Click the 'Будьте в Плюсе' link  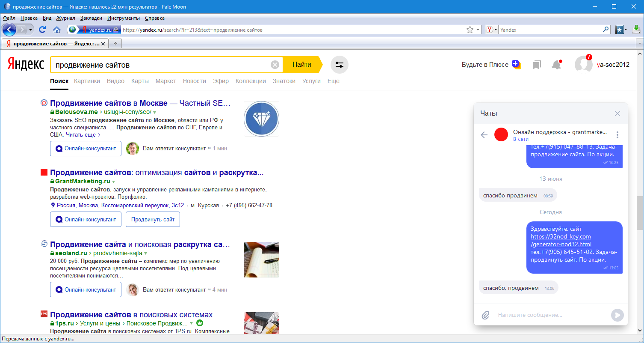485,65
